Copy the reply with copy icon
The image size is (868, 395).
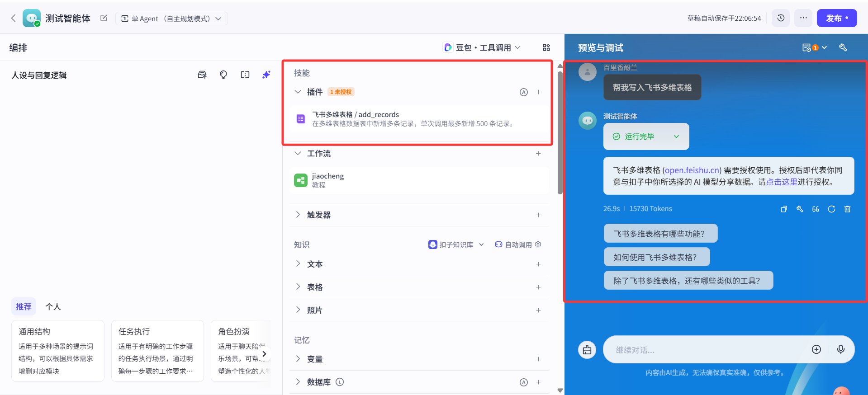coord(784,209)
